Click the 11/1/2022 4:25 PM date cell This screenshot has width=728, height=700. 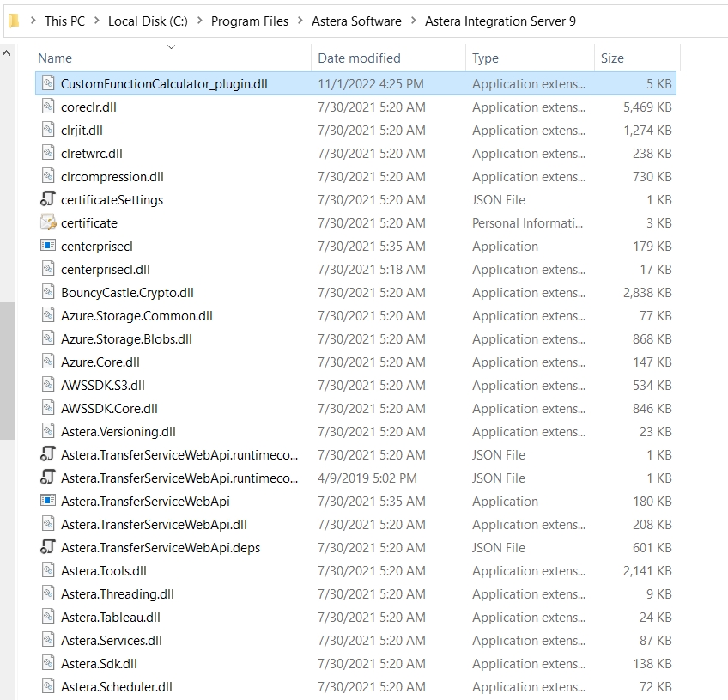[371, 84]
